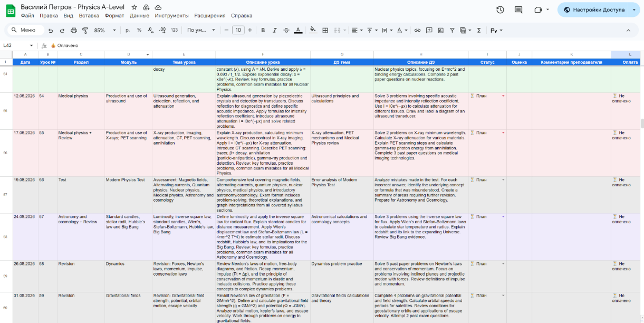Open the font dropdown showing "По ум..."

(x=201, y=30)
